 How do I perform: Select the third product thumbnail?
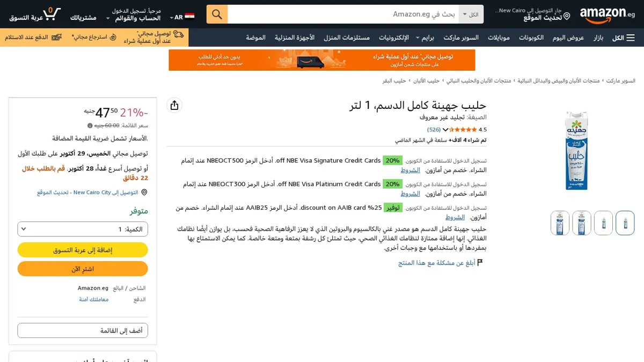tap(582, 223)
